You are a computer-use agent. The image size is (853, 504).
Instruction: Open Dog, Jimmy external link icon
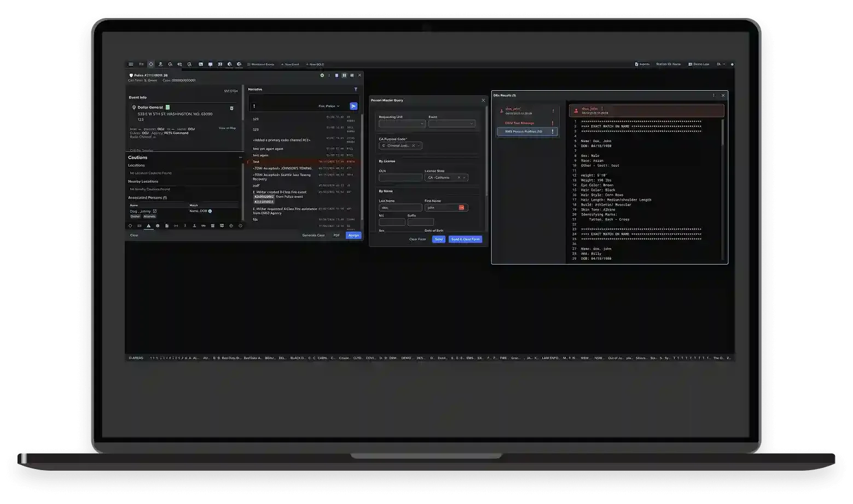pos(155,211)
